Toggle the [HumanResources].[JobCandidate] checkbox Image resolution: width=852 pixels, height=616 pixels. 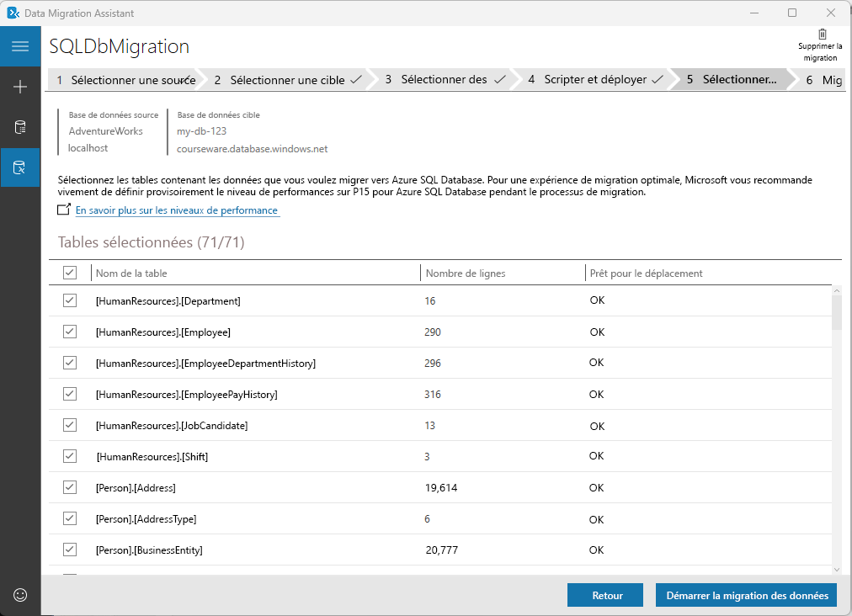click(70, 425)
